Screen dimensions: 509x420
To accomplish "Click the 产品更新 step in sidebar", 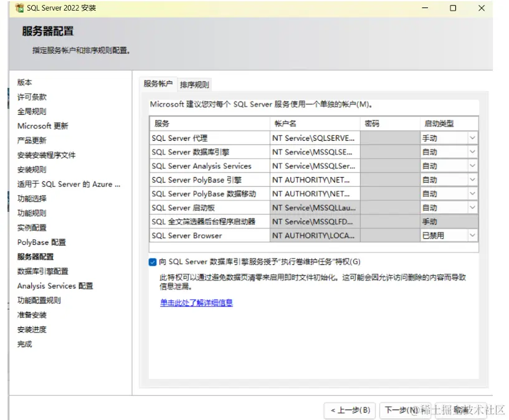I will [x=32, y=141].
